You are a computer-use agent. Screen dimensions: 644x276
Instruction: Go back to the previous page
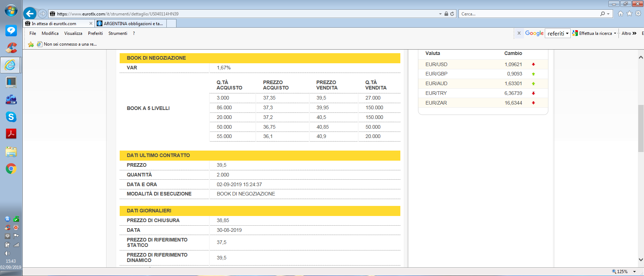click(x=30, y=14)
